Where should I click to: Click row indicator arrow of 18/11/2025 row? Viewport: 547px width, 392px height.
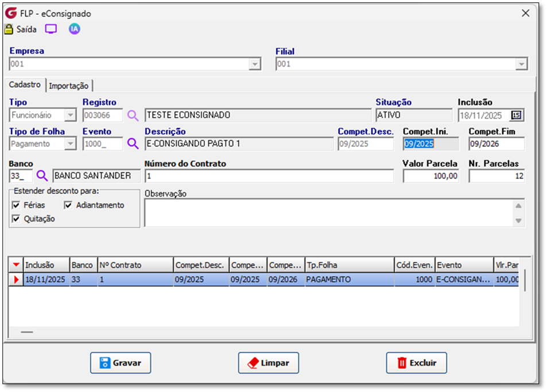(16, 280)
